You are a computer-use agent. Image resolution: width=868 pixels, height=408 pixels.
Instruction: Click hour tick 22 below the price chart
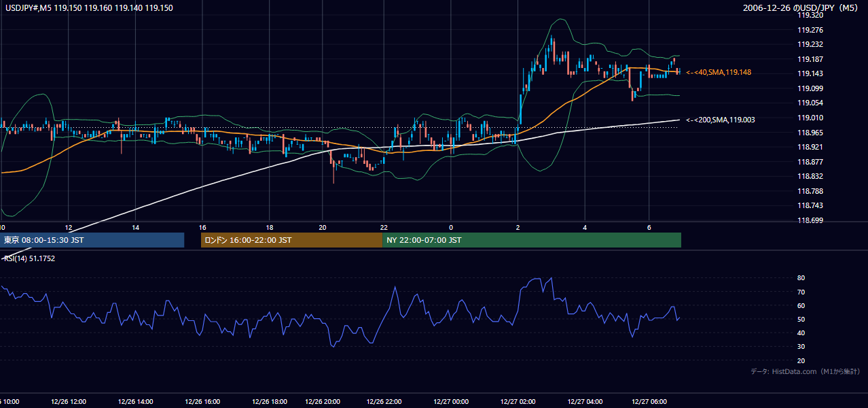pos(384,227)
